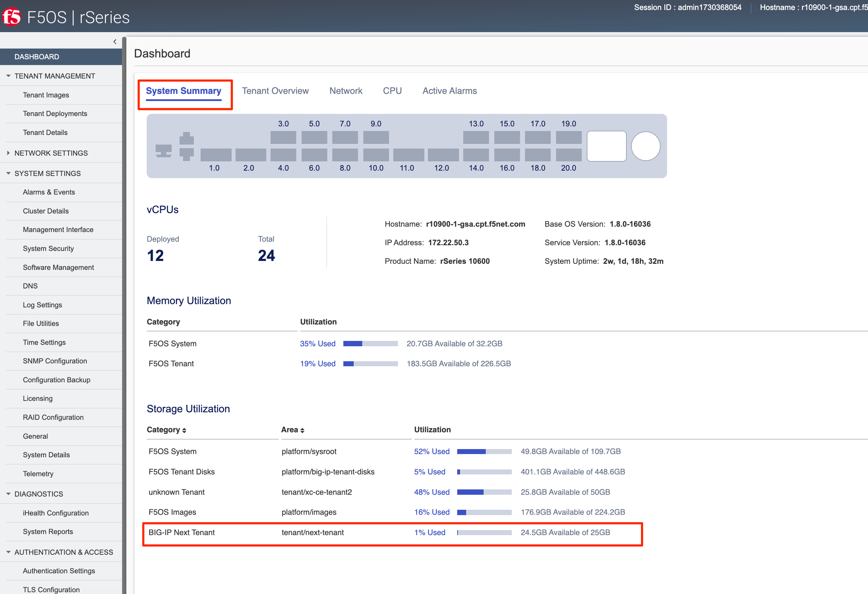Image resolution: width=868 pixels, height=594 pixels.
Task: Open SNMP Configuration page
Action: [x=55, y=361]
